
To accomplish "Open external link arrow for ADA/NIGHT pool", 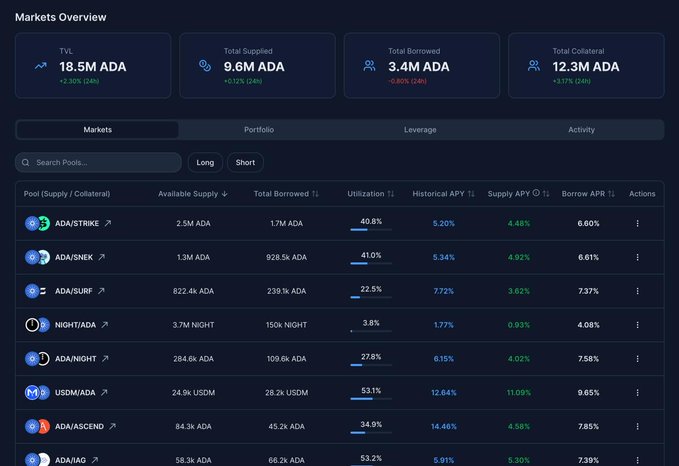I will tap(105, 358).
